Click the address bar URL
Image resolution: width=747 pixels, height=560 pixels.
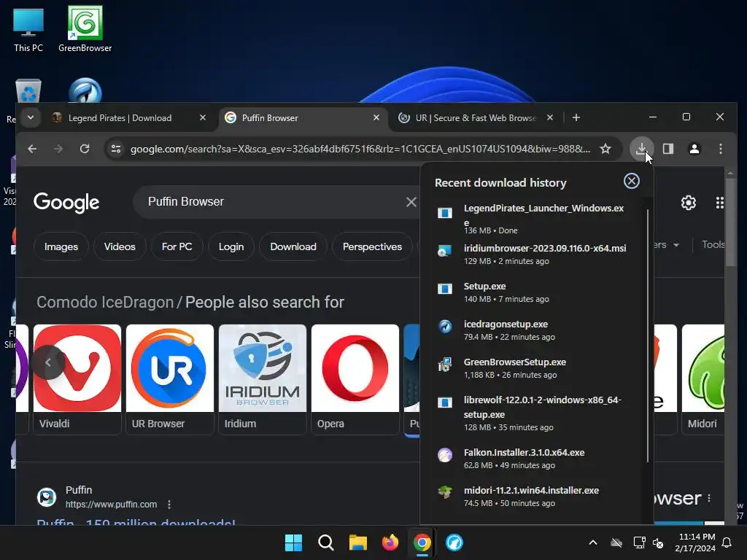[360, 149]
